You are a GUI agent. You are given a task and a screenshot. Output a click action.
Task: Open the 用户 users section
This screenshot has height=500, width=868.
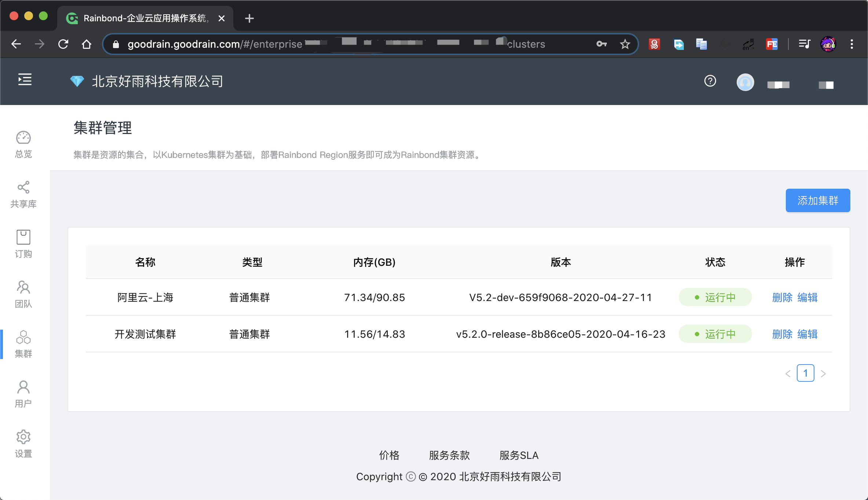click(x=23, y=394)
